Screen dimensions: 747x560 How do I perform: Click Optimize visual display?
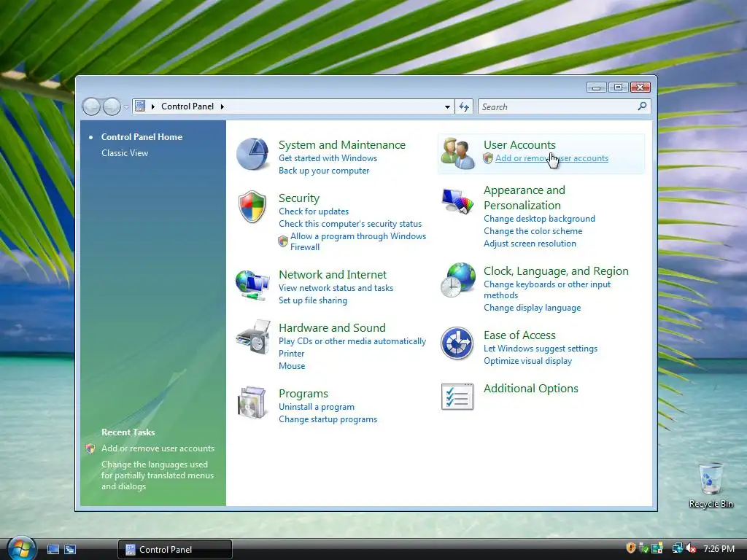(x=528, y=361)
